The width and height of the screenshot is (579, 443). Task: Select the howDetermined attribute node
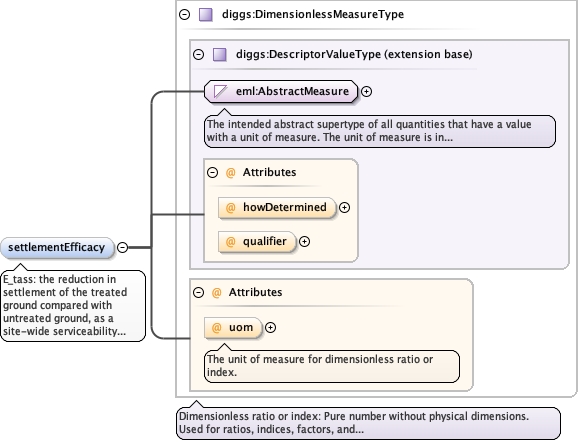pos(277,207)
